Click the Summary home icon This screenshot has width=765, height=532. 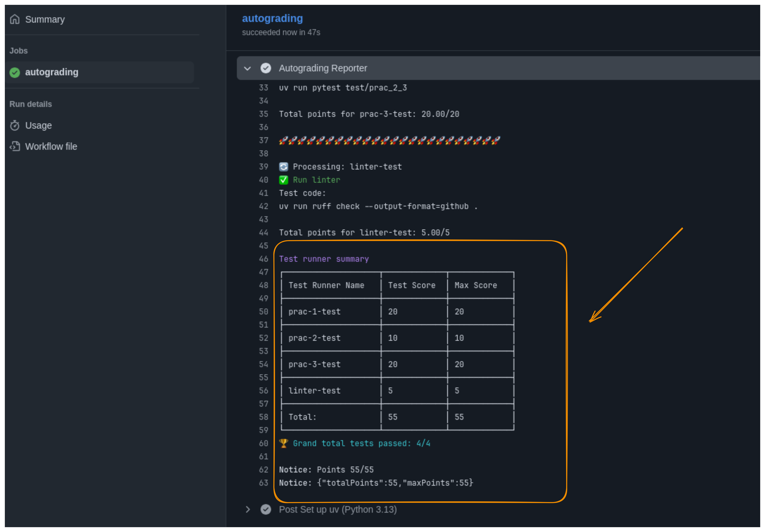pos(15,19)
